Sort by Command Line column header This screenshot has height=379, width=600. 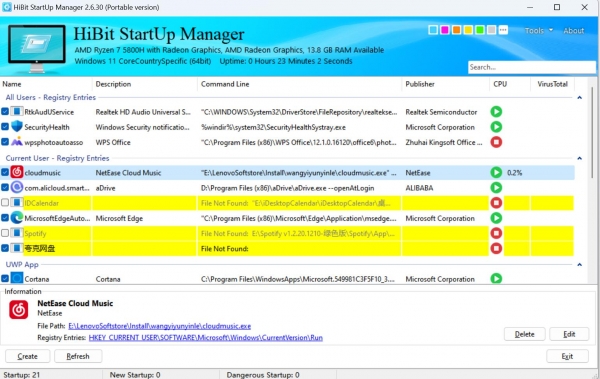click(299, 84)
